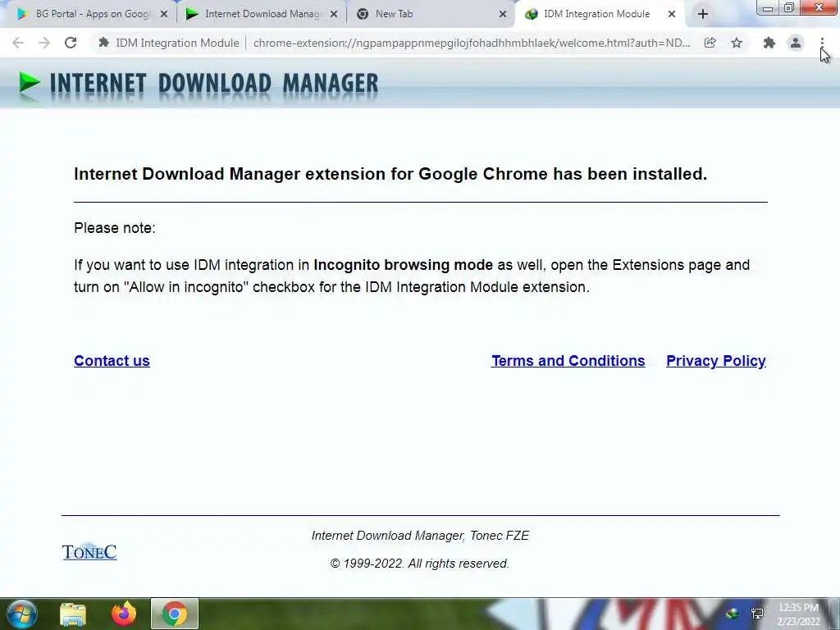
Task: Click the forward navigation arrow
Action: click(44, 43)
